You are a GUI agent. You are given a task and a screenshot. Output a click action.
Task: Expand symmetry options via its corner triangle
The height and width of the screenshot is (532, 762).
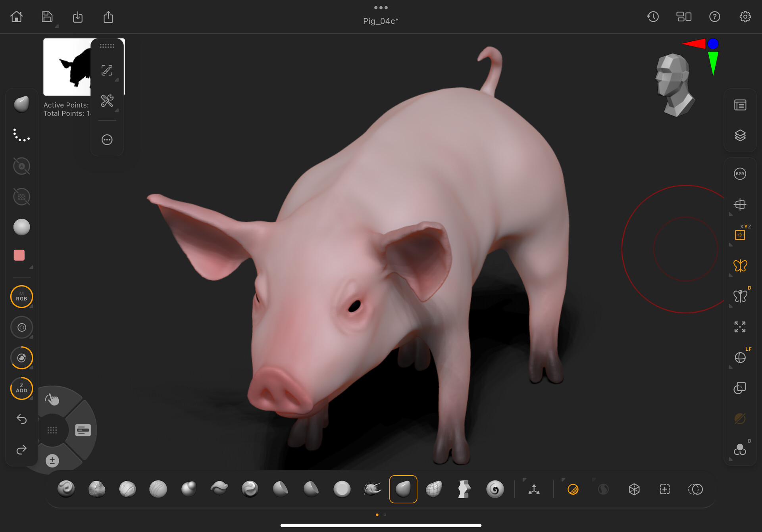point(731,275)
